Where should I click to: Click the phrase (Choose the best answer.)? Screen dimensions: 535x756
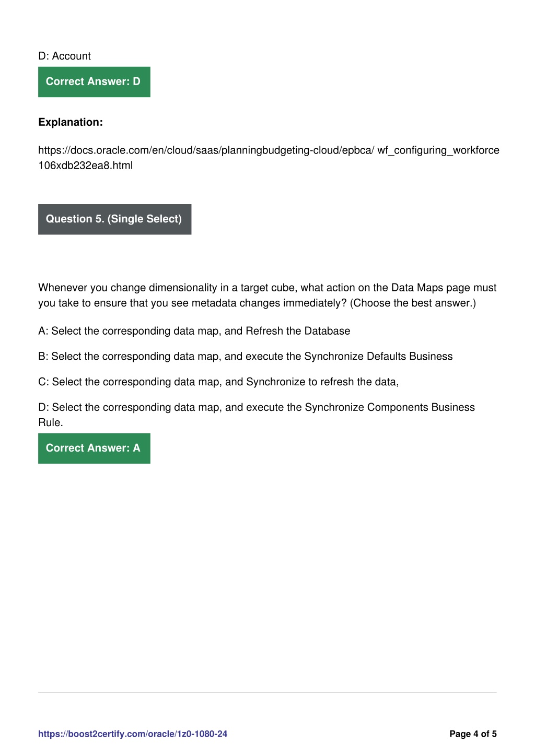413,303
